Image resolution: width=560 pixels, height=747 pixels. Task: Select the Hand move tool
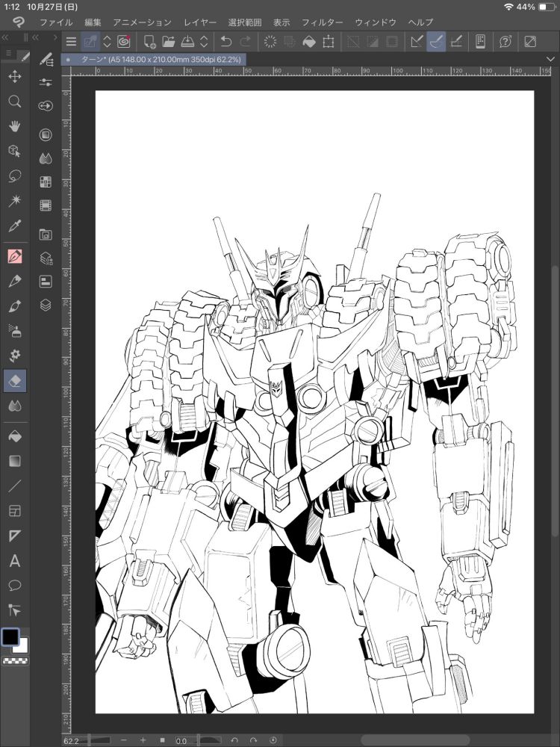click(15, 125)
